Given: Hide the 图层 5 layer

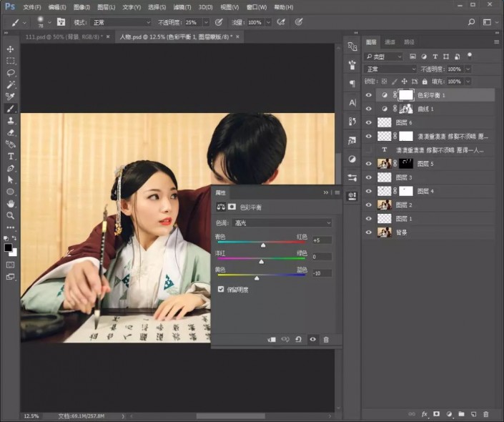Looking at the screenshot, I should [x=369, y=164].
